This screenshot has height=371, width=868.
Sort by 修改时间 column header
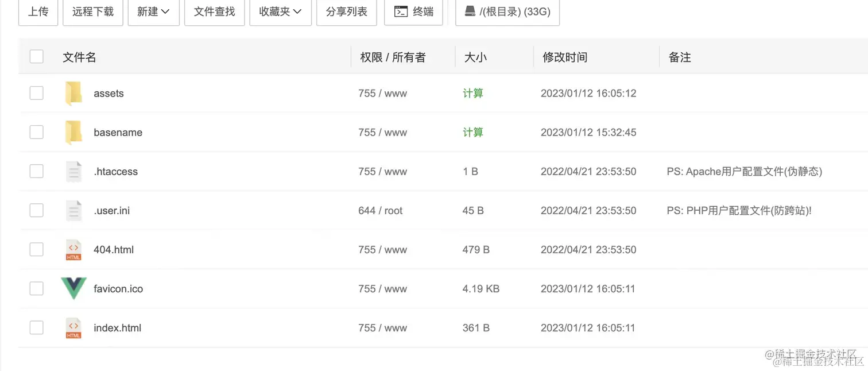(x=565, y=57)
